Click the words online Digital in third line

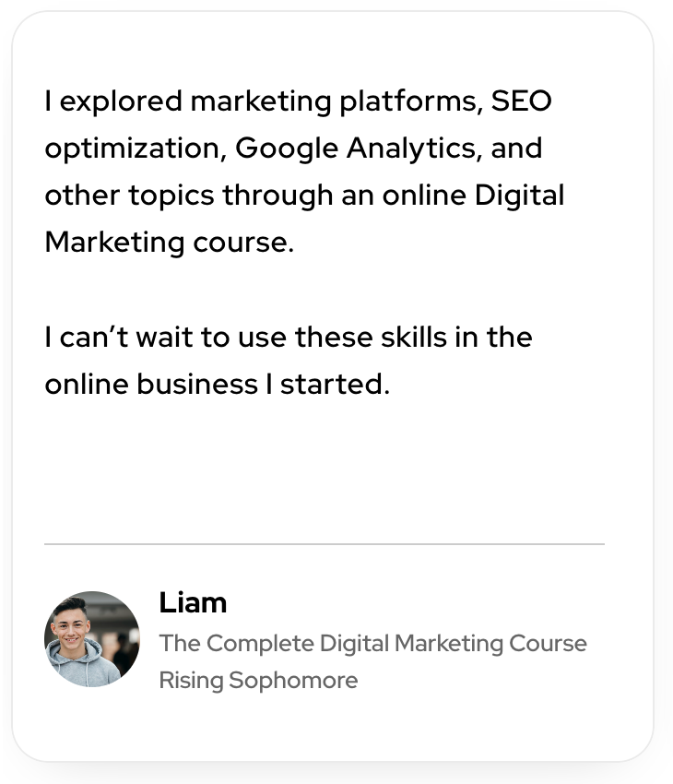pyautogui.click(x=474, y=195)
